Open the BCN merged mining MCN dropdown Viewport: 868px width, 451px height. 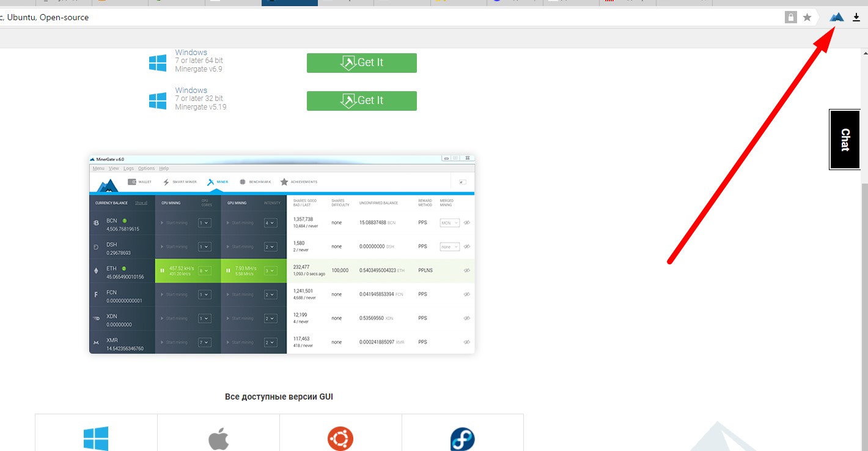[x=449, y=223]
